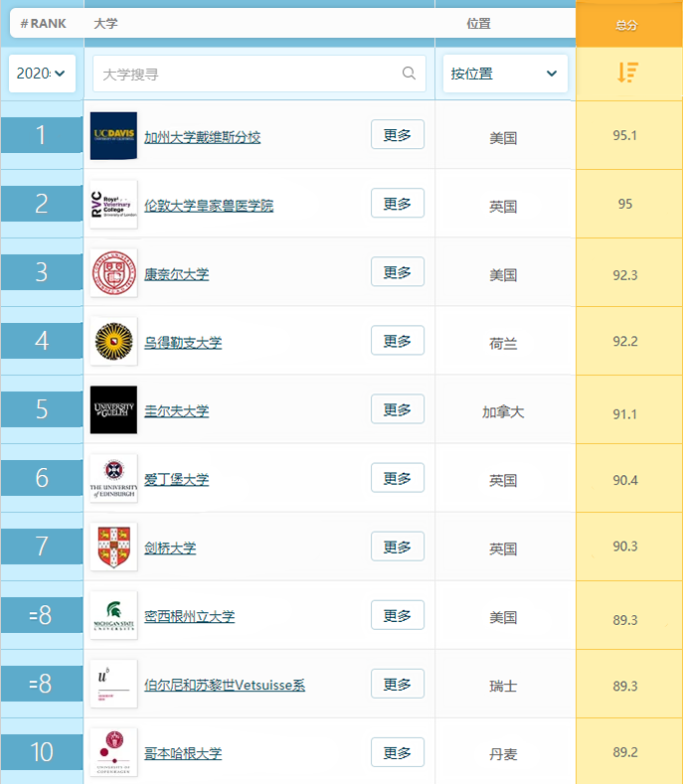This screenshot has height=784, width=683.
Task: Click the rank 10 badge
Action: tap(42, 752)
